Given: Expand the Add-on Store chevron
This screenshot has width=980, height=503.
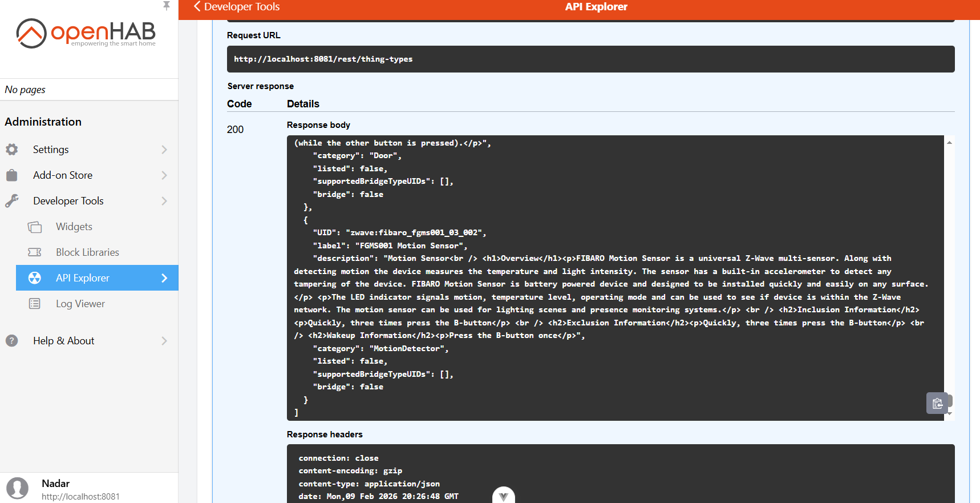Looking at the screenshot, I should (x=164, y=175).
